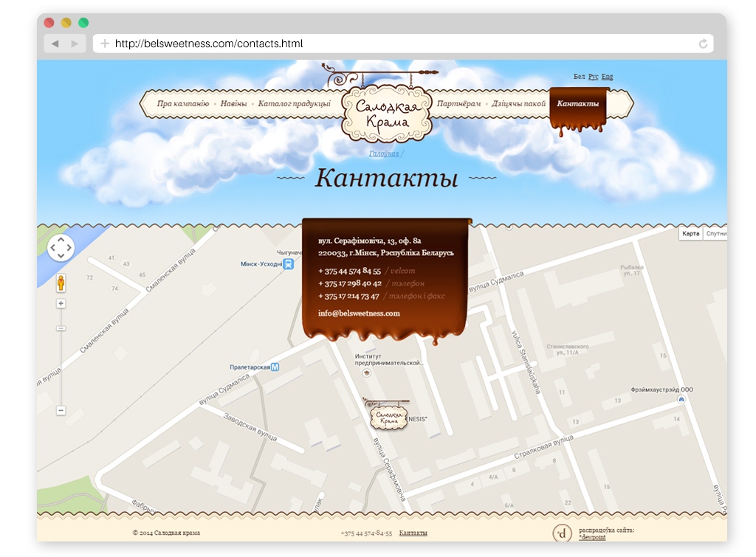The image size is (756, 557).
Task: Click the address line вул. Серафімовіча, 13
Action: (x=369, y=241)
